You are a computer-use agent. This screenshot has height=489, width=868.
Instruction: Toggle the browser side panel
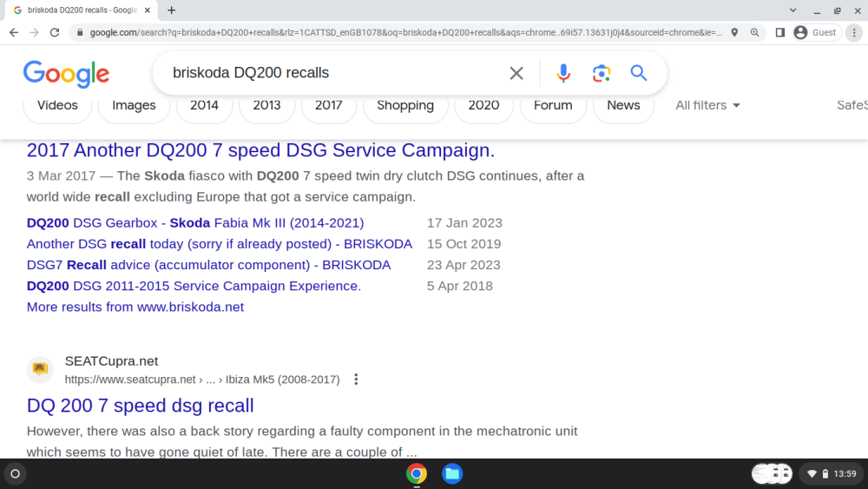pyautogui.click(x=780, y=33)
